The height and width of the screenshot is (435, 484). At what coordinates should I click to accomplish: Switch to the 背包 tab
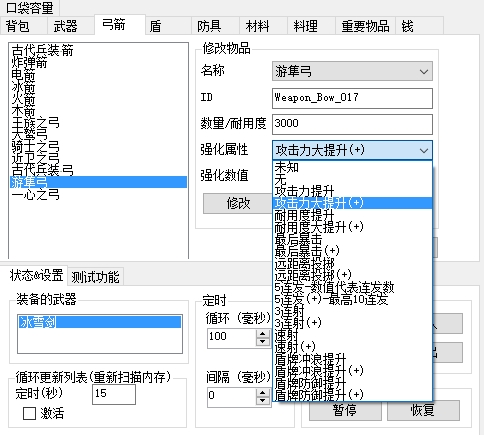click(23, 26)
